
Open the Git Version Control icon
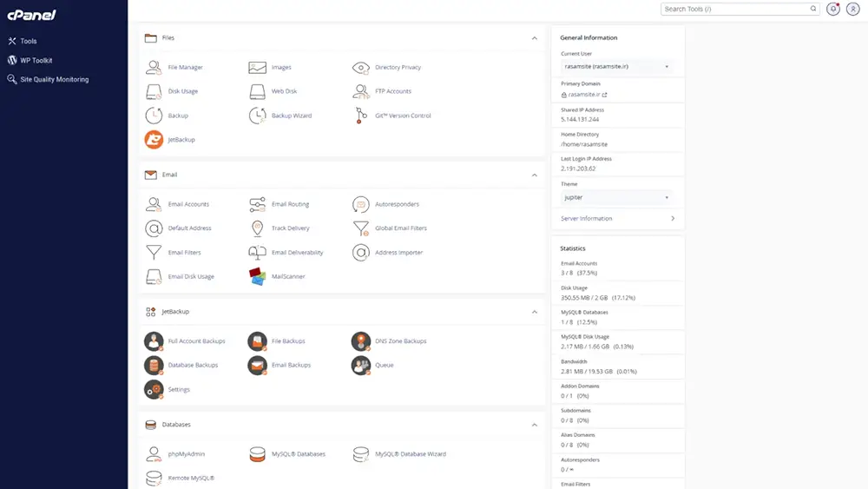(x=360, y=116)
